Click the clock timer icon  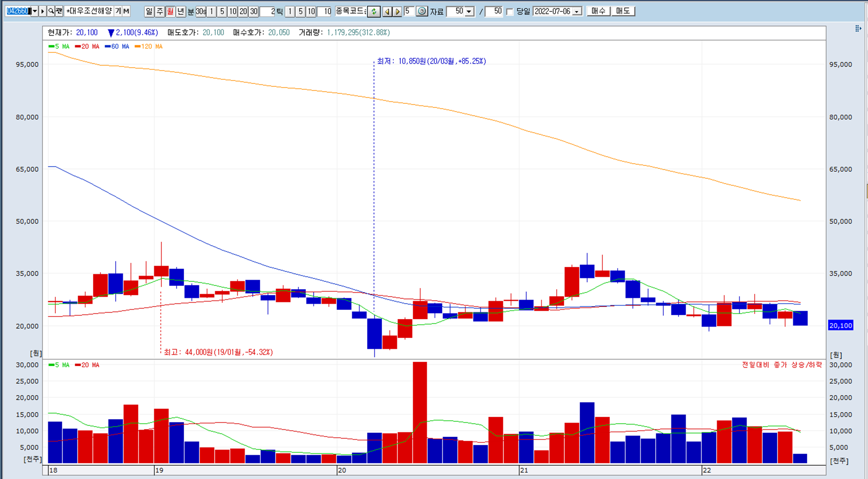point(422,12)
